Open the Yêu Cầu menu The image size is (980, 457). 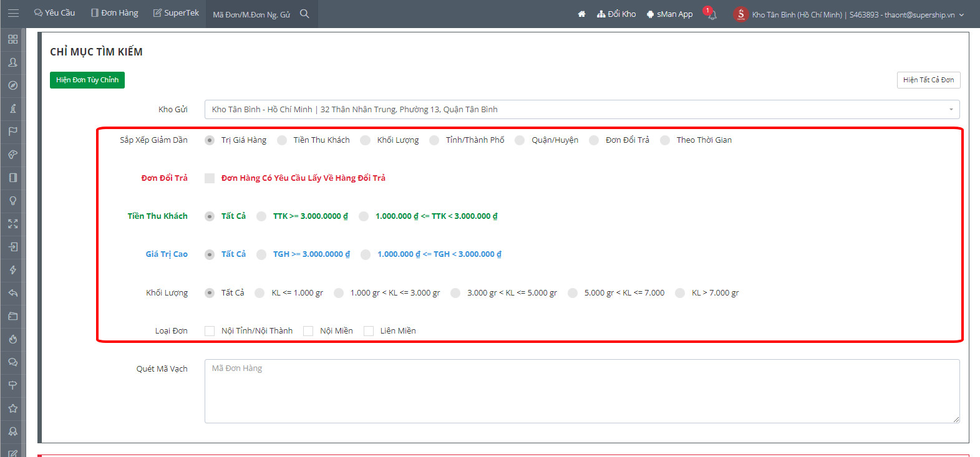click(54, 13)
